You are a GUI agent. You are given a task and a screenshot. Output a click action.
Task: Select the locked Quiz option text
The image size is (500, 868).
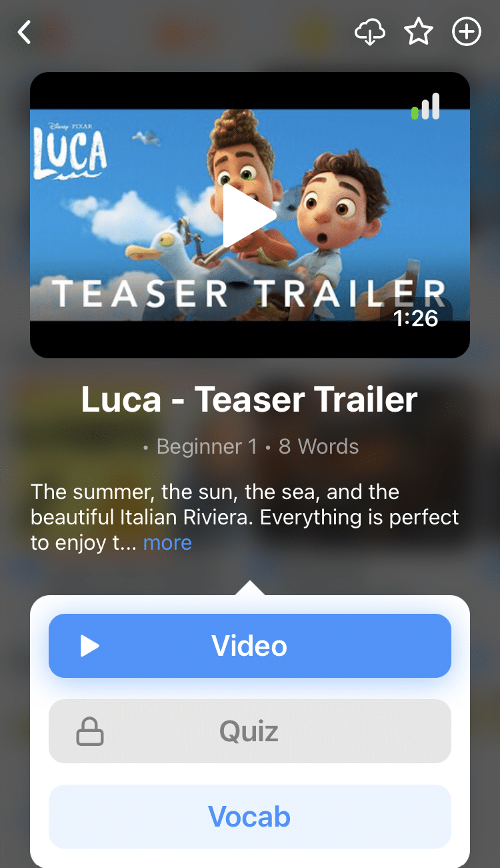tap(249, 732)
